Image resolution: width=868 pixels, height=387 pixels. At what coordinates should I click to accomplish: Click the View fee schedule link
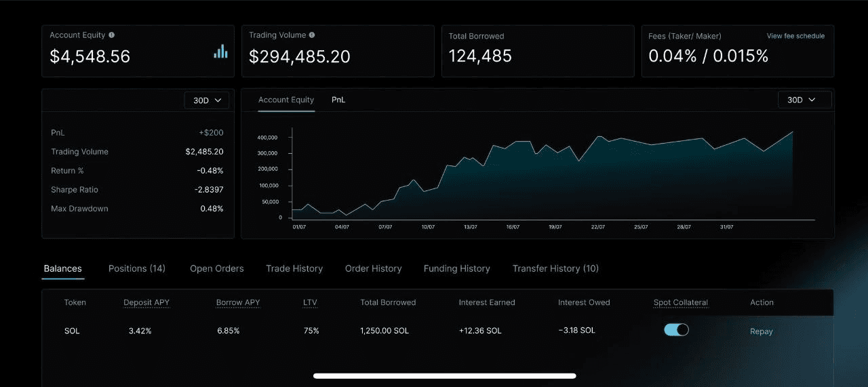pyautogui.click(x=795, y=36)
